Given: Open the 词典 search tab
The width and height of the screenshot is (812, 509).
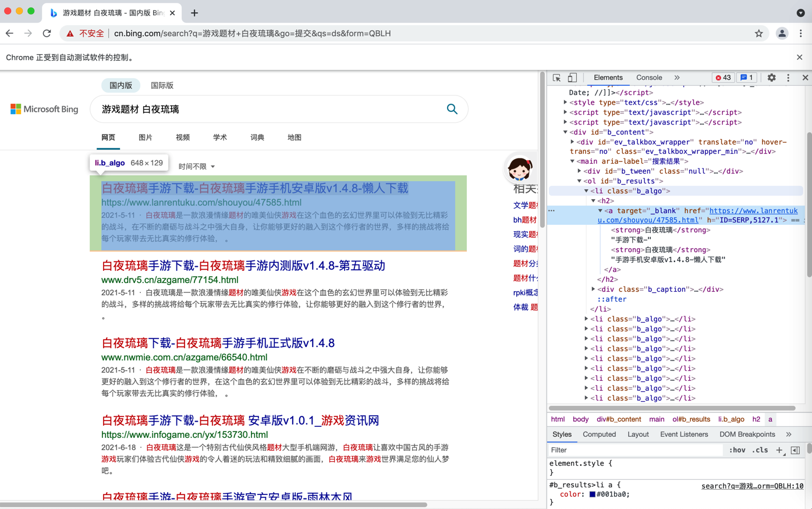Looking at the screenshot, I should (257, 137).
